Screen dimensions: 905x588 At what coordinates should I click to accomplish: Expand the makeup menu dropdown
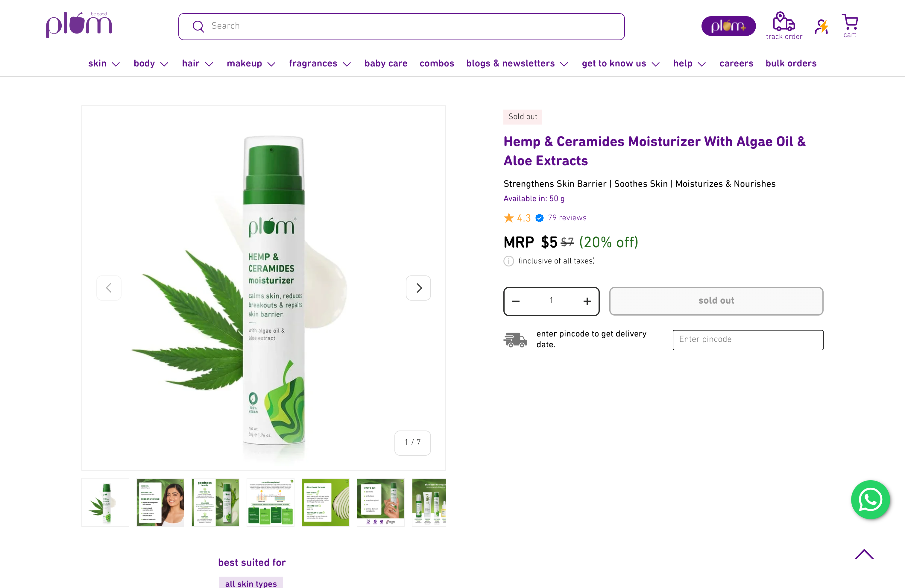251,63
